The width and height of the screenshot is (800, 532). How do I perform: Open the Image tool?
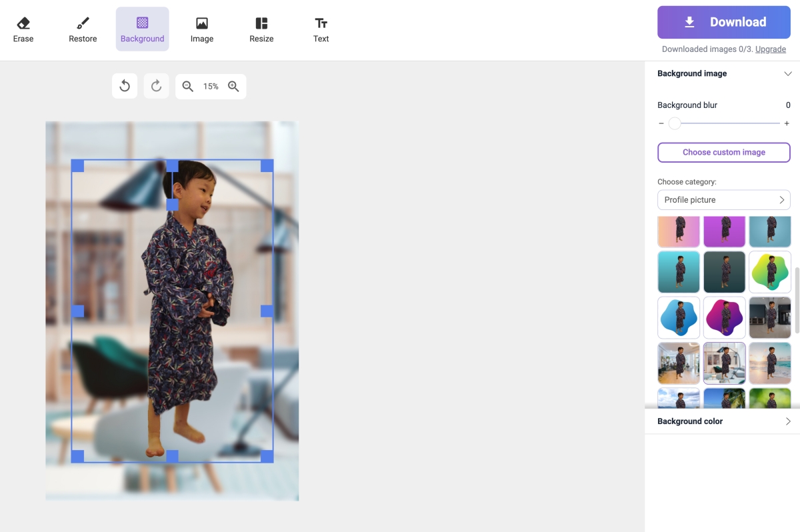pos(201,29)
